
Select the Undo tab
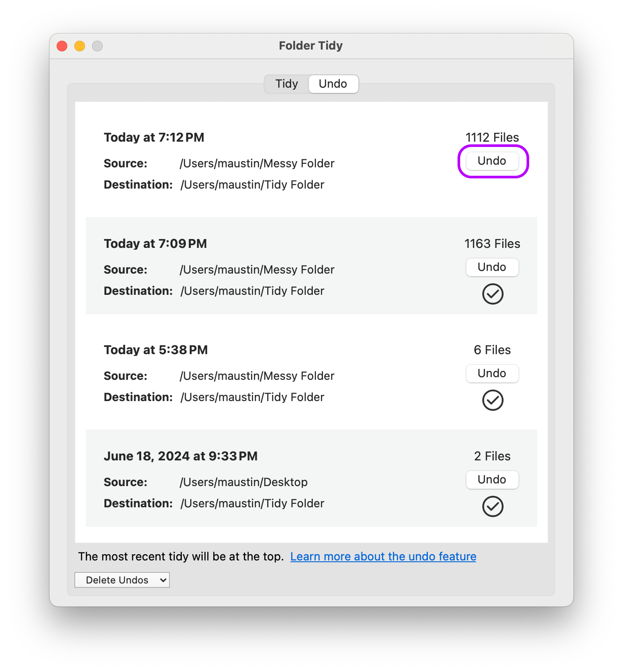point(333,84)
